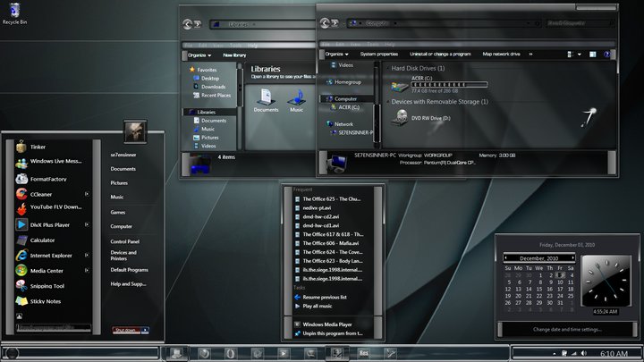Launch CCleaner from the Start menu
Screen dimensions: 644x362
click(41, 193)
